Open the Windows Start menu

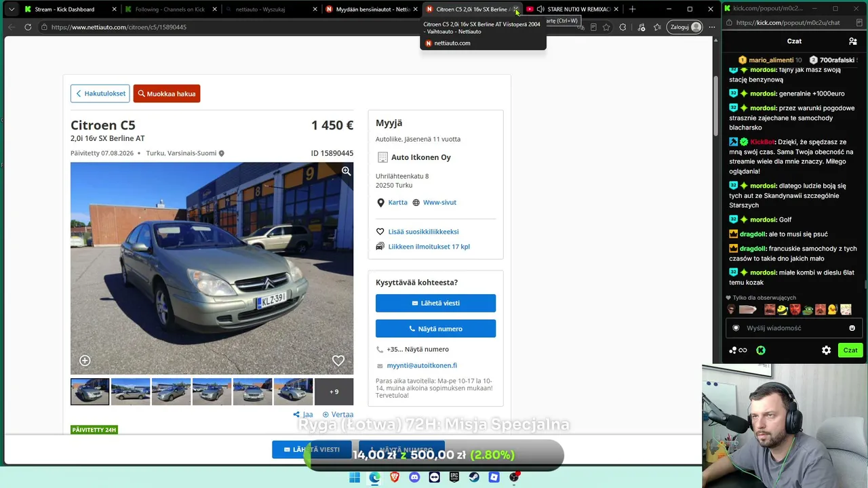355,477
